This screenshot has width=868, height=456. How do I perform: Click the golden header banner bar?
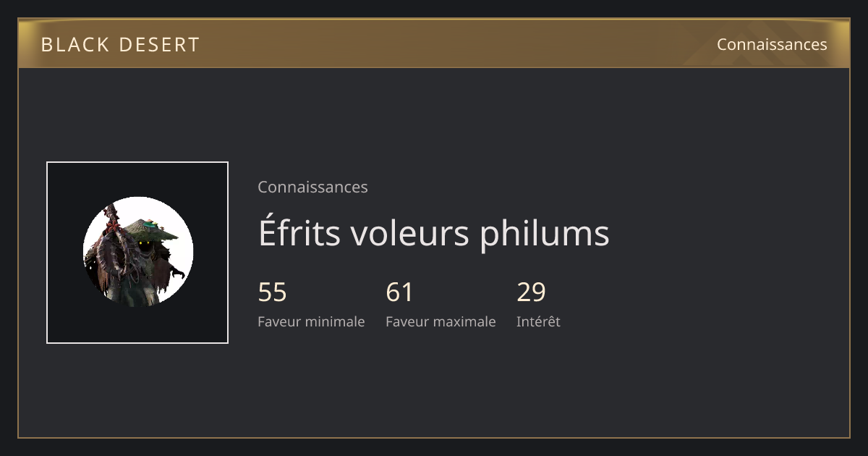click(434, 43)
